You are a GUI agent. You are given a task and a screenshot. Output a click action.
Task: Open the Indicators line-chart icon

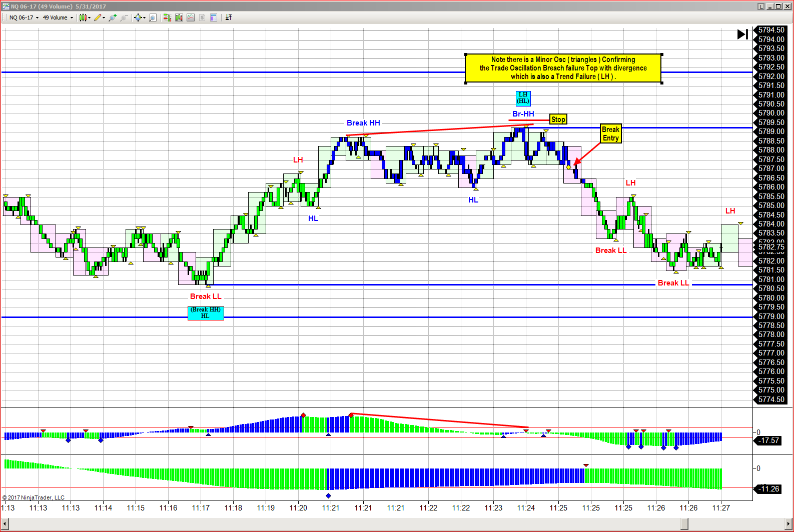tap(191, 17)
